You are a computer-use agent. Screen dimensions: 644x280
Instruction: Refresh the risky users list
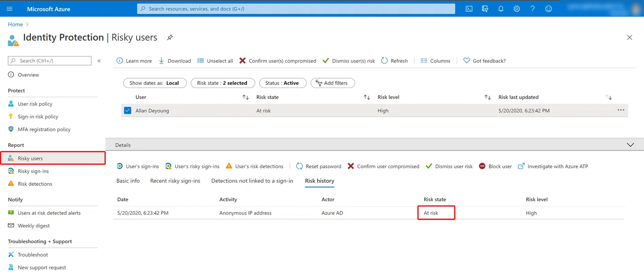coord(395,61)
